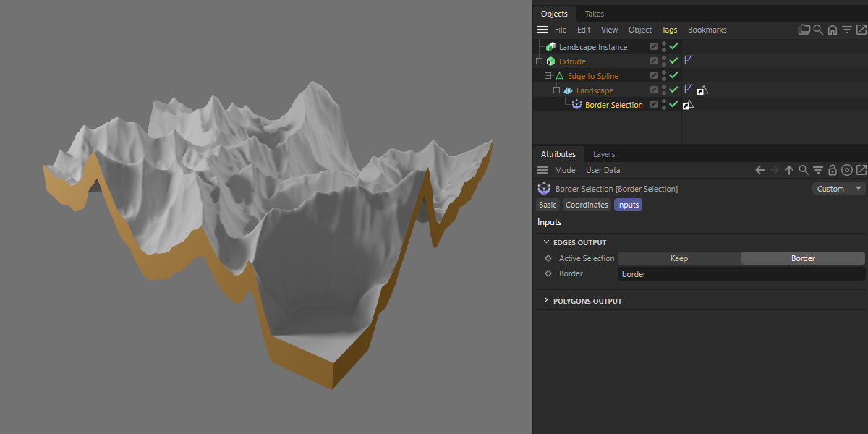Toggle the green enable checkmark for Extrude
The height and width of the screenshot is (434, 868).
[x=673, y=61]
